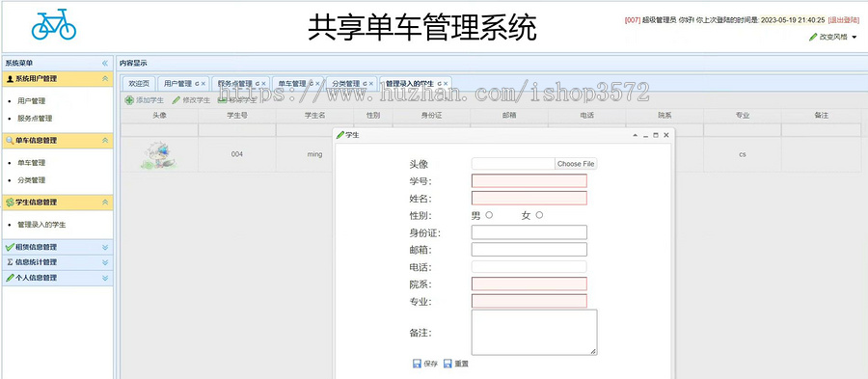Screen dimensions: 868x379
Task: Close the 分类管理 tab
Action: click(371, 84)
